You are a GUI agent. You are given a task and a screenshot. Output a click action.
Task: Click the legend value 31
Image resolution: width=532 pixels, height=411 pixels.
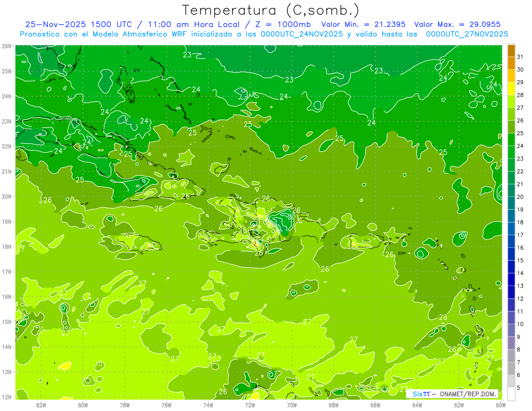point(520,57)
